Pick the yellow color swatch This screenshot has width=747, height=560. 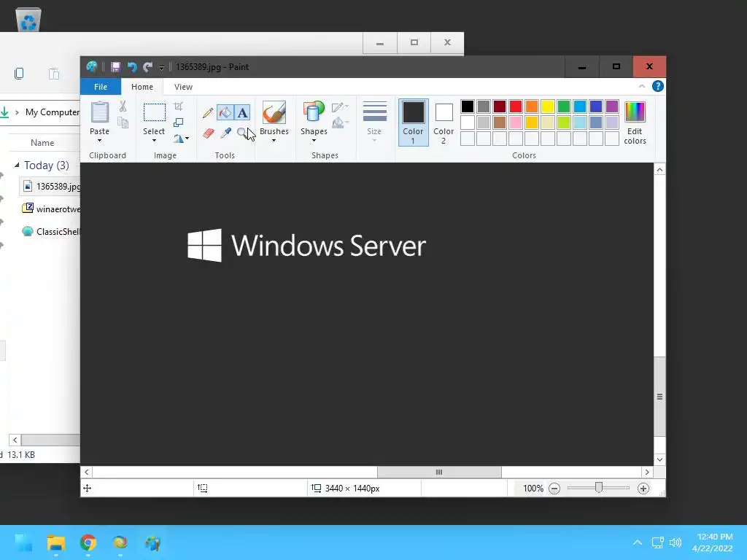click(547, 106)
